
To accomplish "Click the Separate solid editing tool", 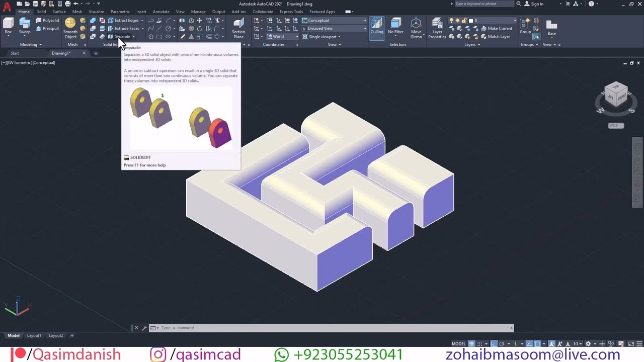I will 119,37.
